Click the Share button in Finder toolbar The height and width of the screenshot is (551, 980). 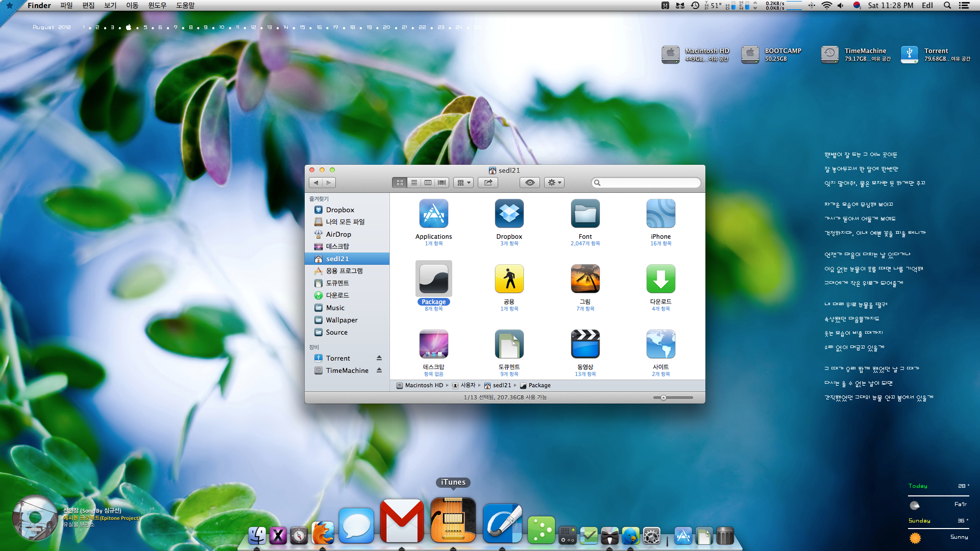coord(488,183)
